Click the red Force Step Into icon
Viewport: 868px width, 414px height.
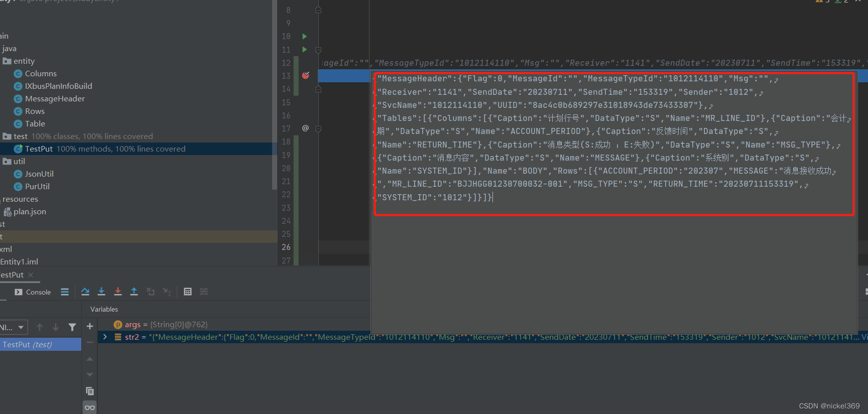[x=118, y=292]
